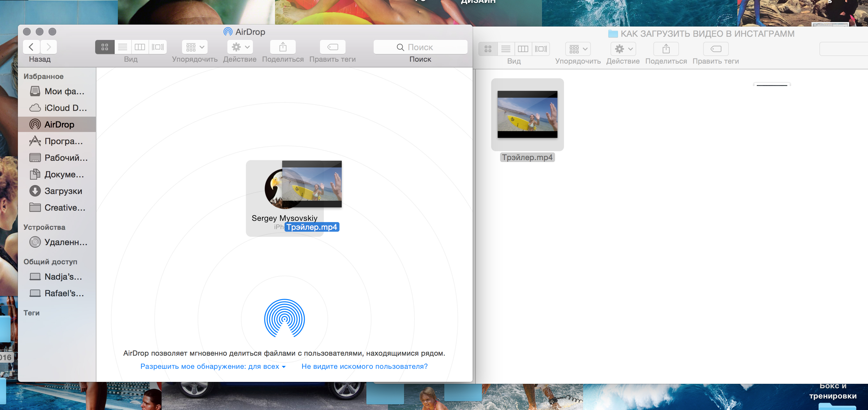
Task: Open 'Разрешить мое обнаружение: для всех' dropdown
Action: [213, 367]
